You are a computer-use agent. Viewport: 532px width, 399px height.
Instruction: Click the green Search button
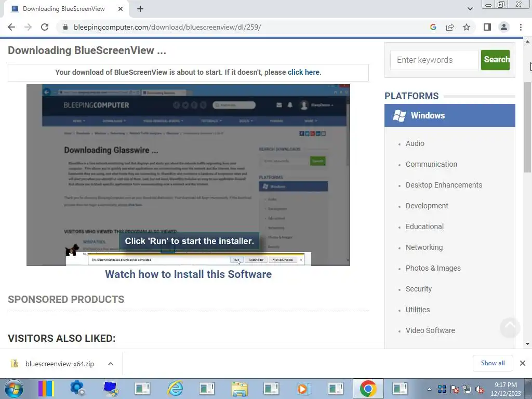pos(495,60)
